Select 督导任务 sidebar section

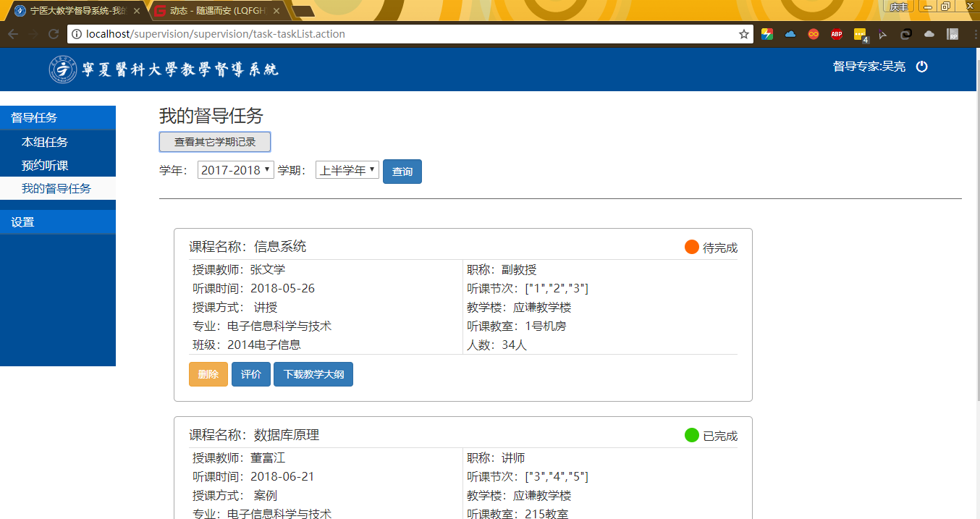[58, 118]
